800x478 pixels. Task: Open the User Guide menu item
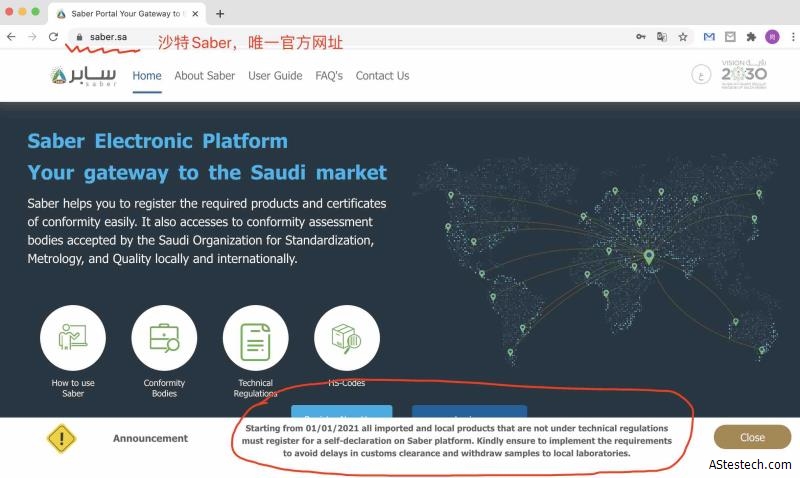point(275,76)
